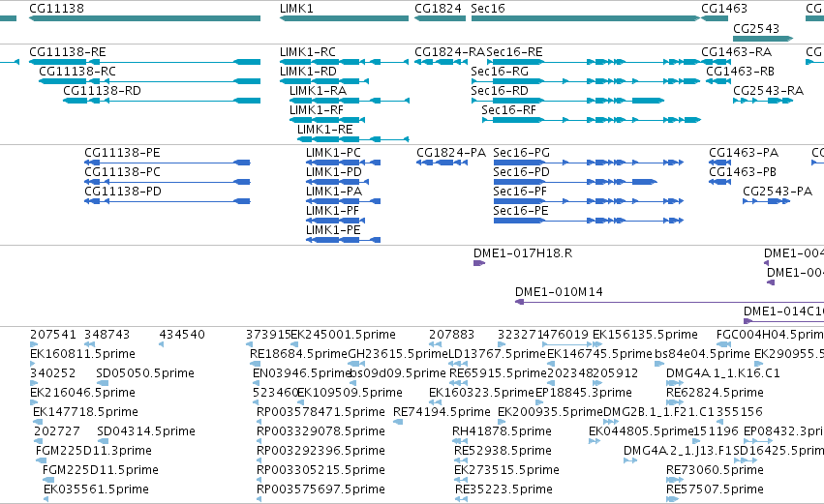Click EST SD04314.5prime label
The width and height of the screenshot is (824, 504).
pos(146,432)
